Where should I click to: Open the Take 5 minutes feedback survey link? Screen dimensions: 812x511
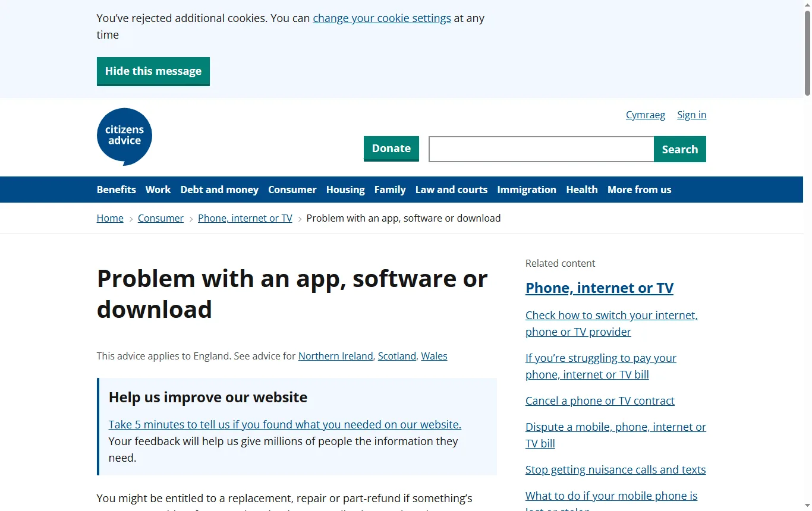[x=285, y=424]
